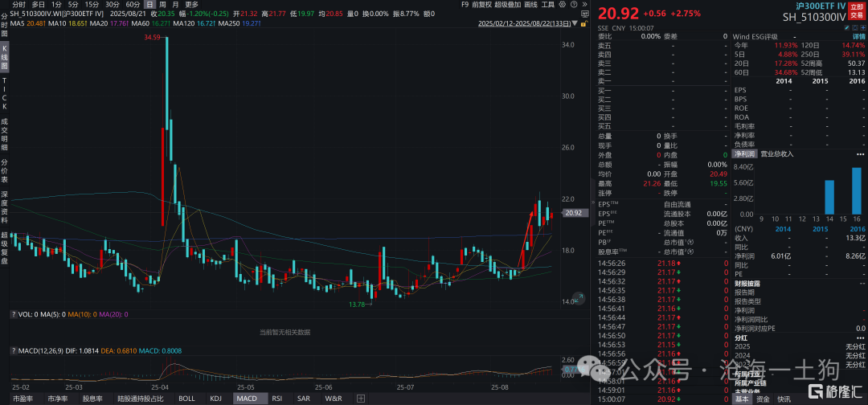868x405 pixels.
Task: Switch to 快讯 bottom tab
Action: pyautogui.click(x=784, y=399)
